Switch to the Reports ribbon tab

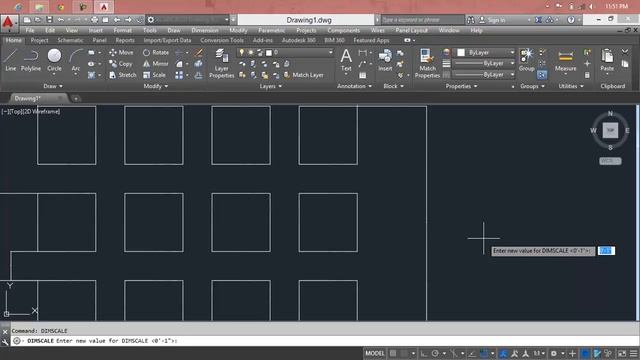coord(125,40)
